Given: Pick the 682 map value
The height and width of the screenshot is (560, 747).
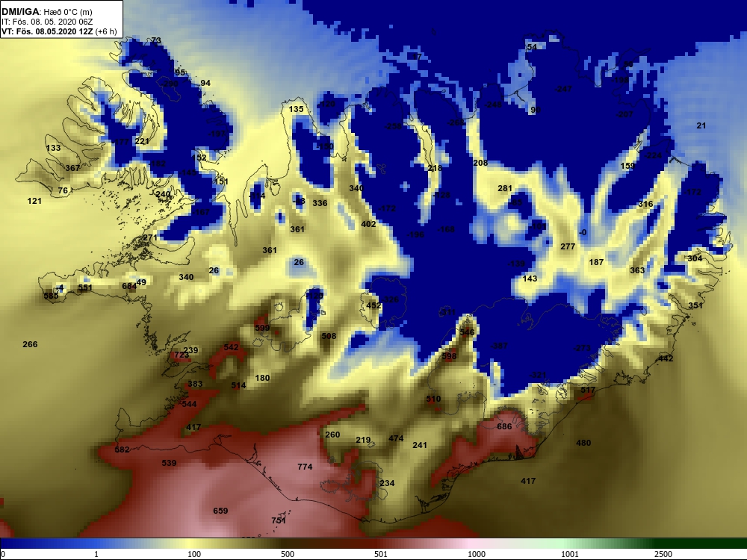Looking at the screenshot, I should tap(122, 449).
